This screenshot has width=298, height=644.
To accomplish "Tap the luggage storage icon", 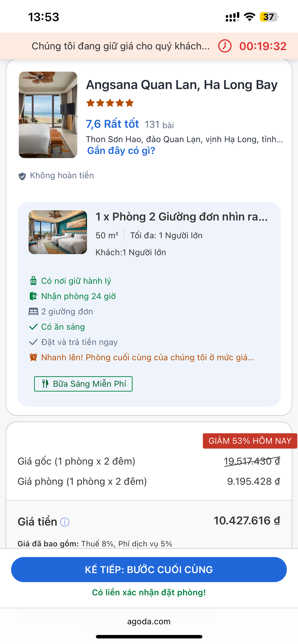I will tap(33, 281).
